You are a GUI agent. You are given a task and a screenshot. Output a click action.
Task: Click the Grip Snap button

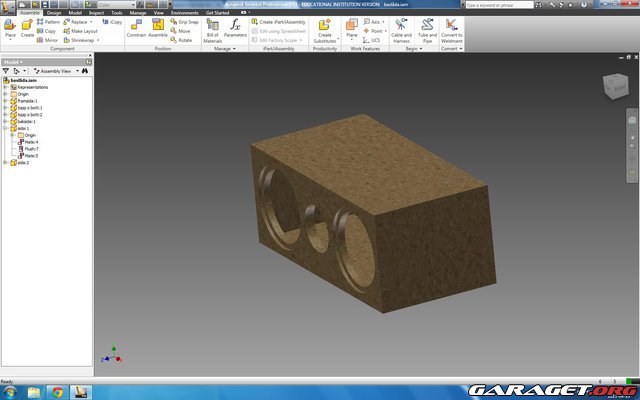tap(183, 21)
